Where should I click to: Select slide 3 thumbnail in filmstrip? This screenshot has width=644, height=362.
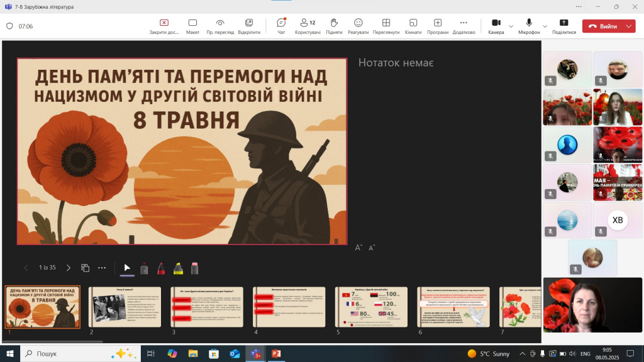tap(208, 305)
